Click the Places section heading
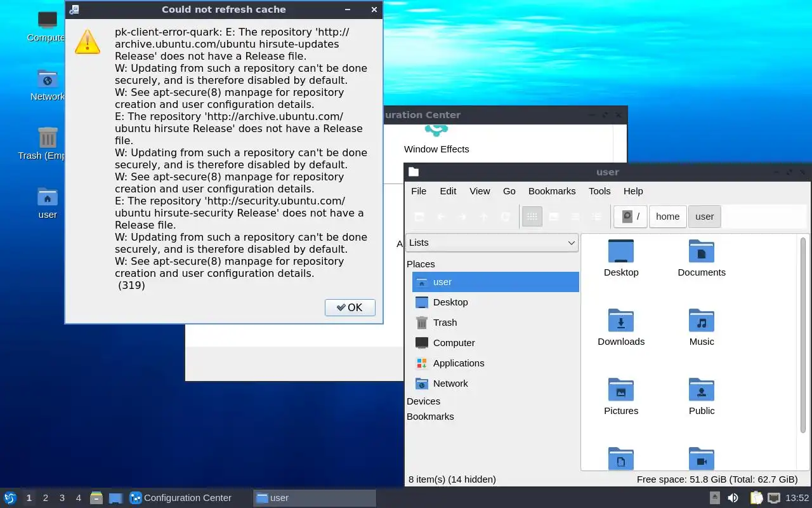 (x=421, y=264)
